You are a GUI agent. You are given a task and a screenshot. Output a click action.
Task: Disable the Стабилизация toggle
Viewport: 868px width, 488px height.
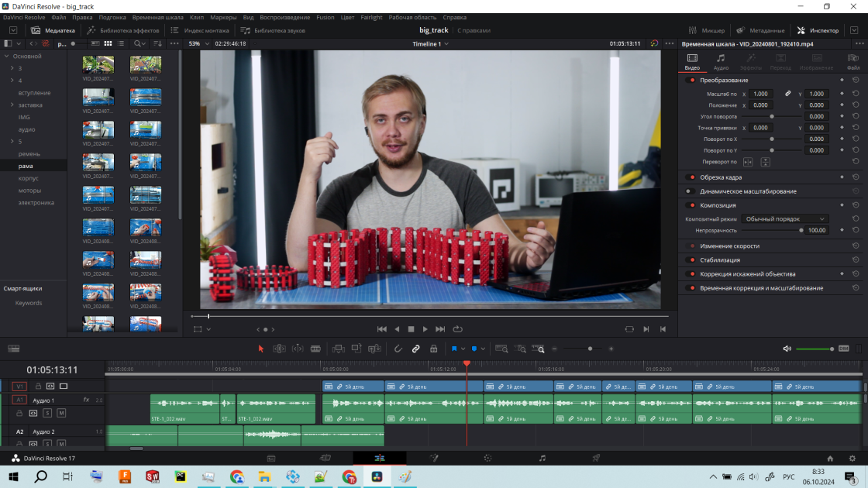pyautogui.click(x=692, y=260)
